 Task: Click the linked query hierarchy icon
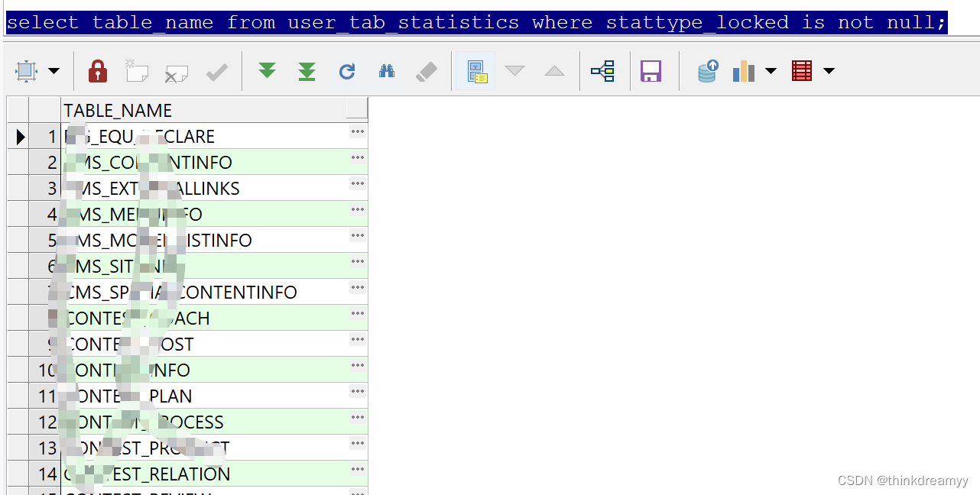click(602, 72)
